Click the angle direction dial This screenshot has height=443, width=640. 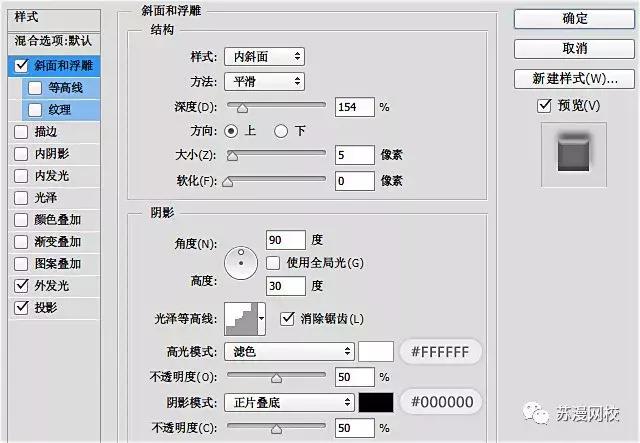click(x=241, y=263)
